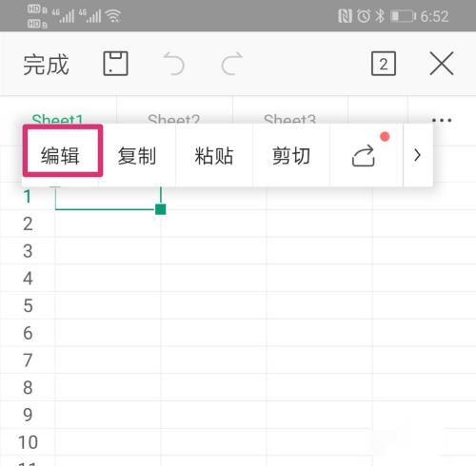Viewport: 476px width, 466px height.
Task: Redo the last action
Action: coord(231,64)
